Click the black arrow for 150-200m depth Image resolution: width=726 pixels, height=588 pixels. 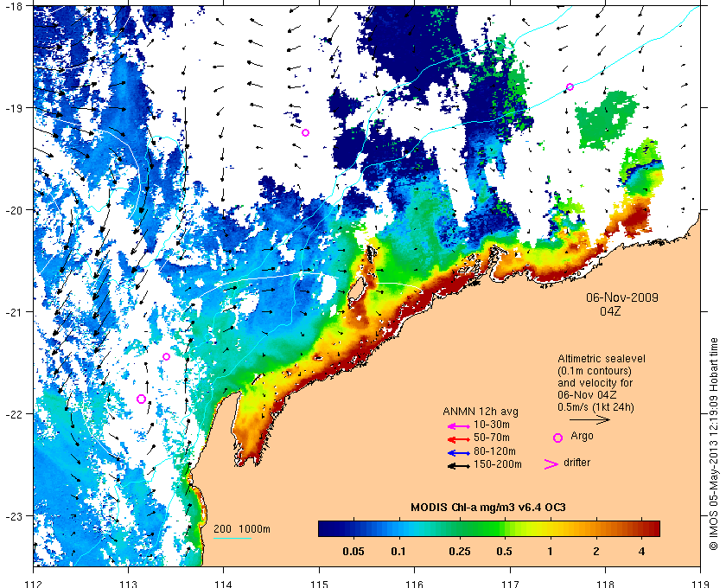tap(459, 466)
